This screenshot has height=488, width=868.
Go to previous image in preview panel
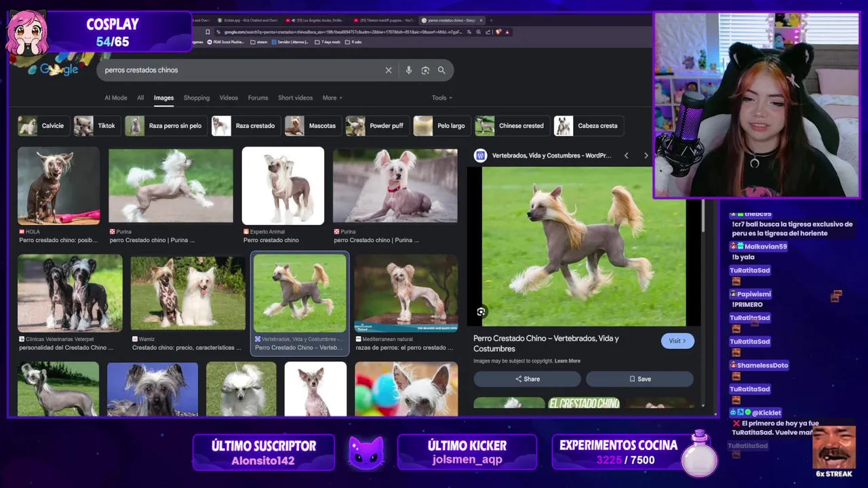click(626, 155)
